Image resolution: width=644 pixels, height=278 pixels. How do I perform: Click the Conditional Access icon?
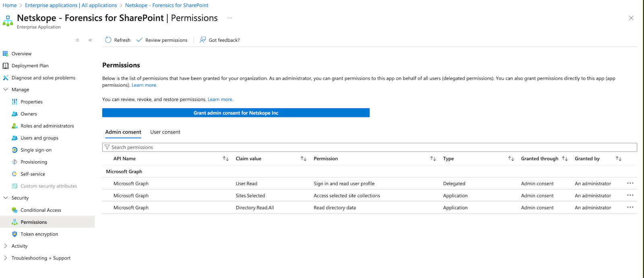pos(14,210)
